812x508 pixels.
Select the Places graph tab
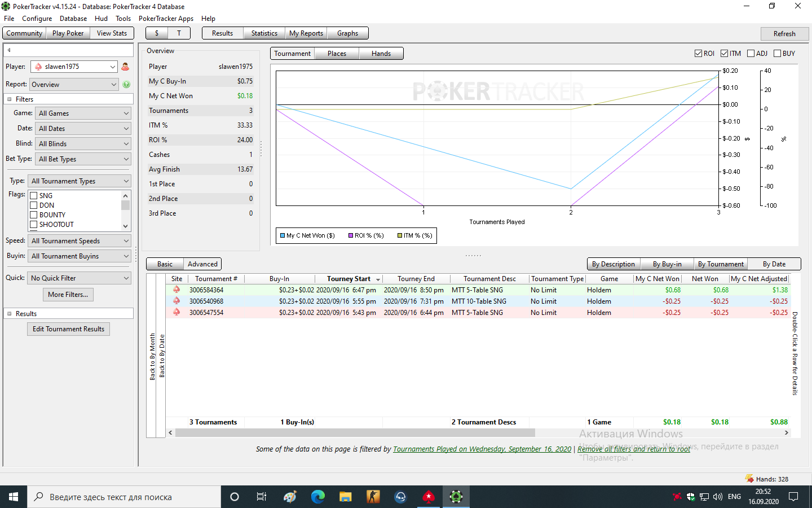click(x=337, y=54)
